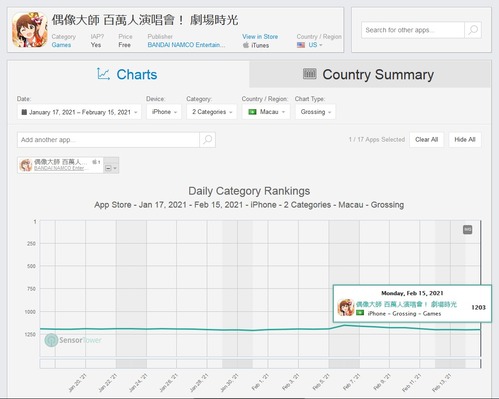Click the ranking value 1203 in tooltip
This screenshot has width=499, height=399.
[x=478, y=308]
